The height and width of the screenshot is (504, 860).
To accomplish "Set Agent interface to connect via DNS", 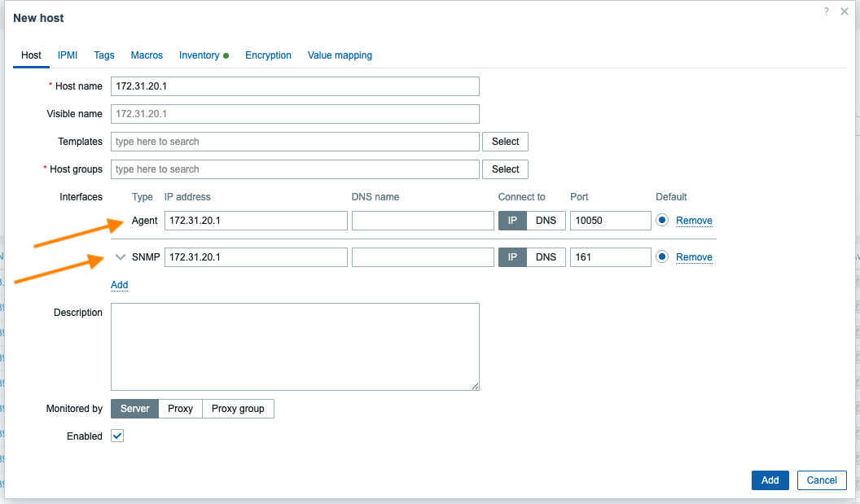I will (x=546, y=221).
